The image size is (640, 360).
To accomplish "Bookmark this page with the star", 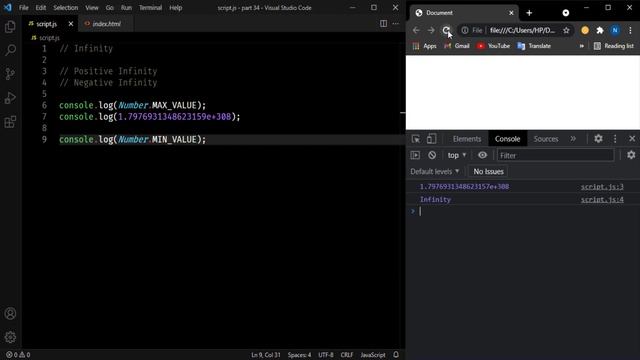I will pyautogui.click(x=566, y=30).
